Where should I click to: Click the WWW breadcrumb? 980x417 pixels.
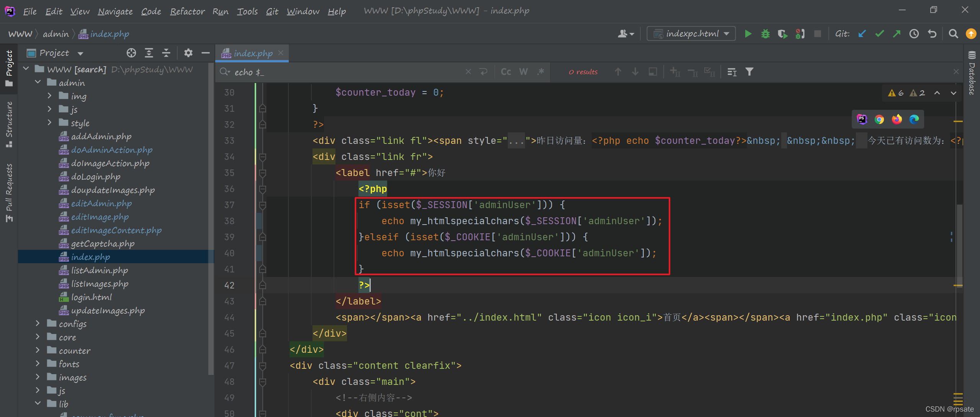(20, 34)
